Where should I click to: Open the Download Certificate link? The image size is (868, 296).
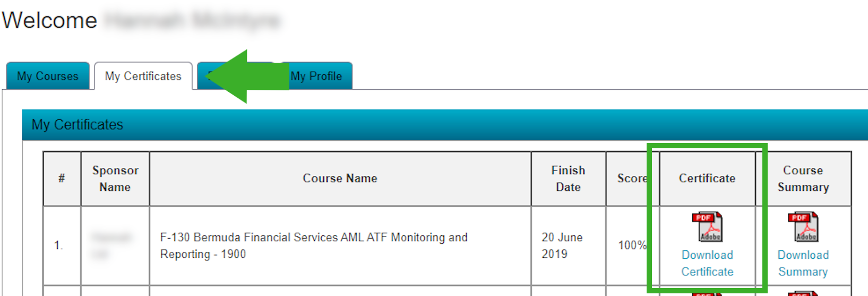707,263
